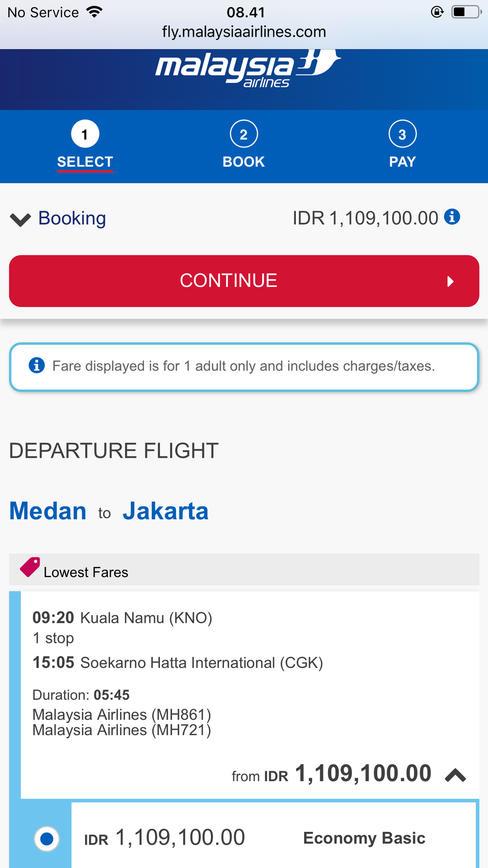
Task: Collapse the fare options chevron
Action: point(455,776)
